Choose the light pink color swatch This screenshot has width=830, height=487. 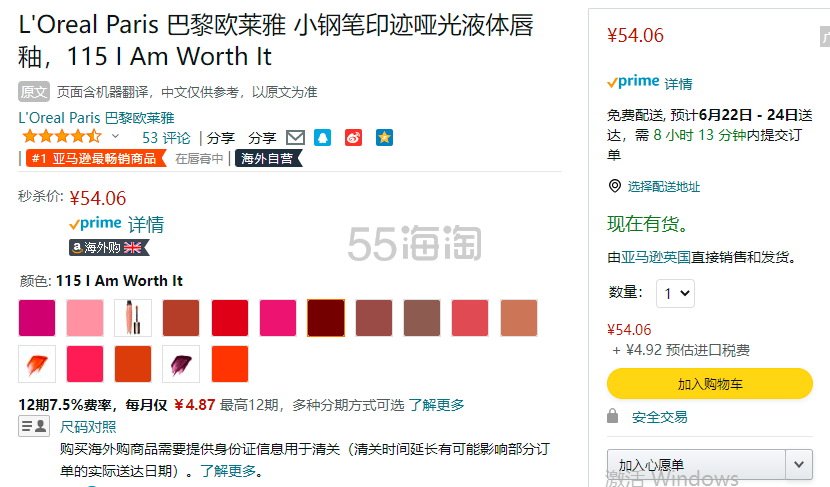pos(85,318)
